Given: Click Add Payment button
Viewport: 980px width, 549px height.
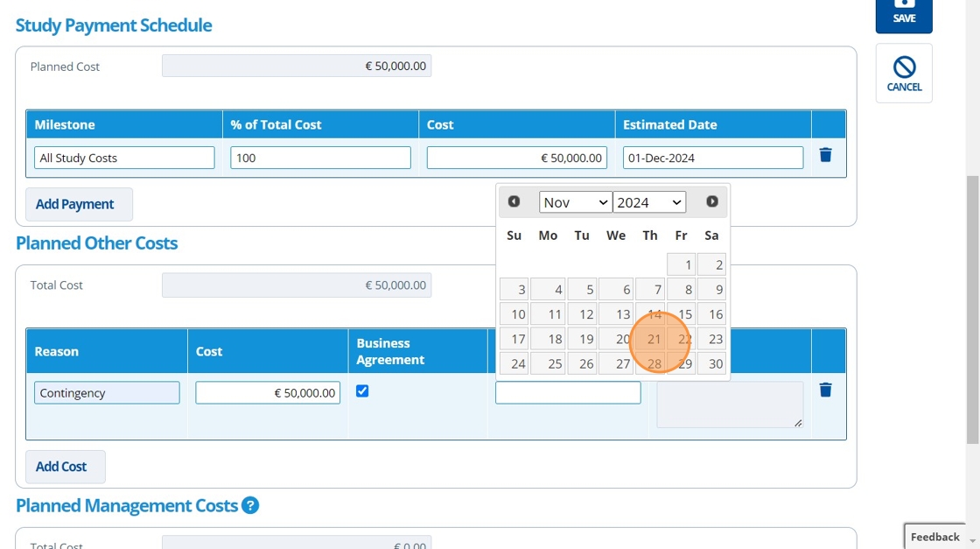Looking at the screenshot, I should pyautogui.click(x=79, y=205).
